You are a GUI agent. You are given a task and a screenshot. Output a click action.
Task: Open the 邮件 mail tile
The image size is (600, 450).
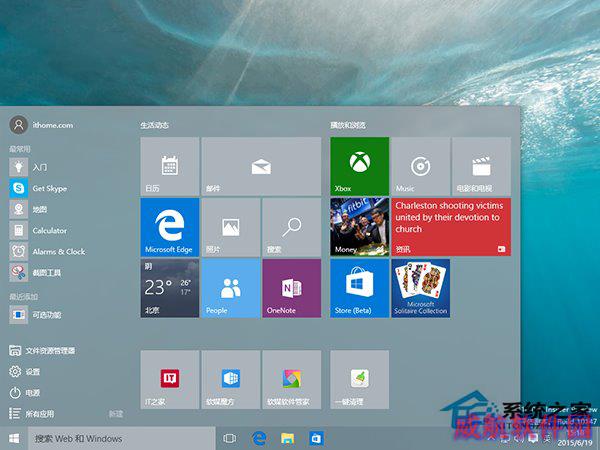coord(261,166)
